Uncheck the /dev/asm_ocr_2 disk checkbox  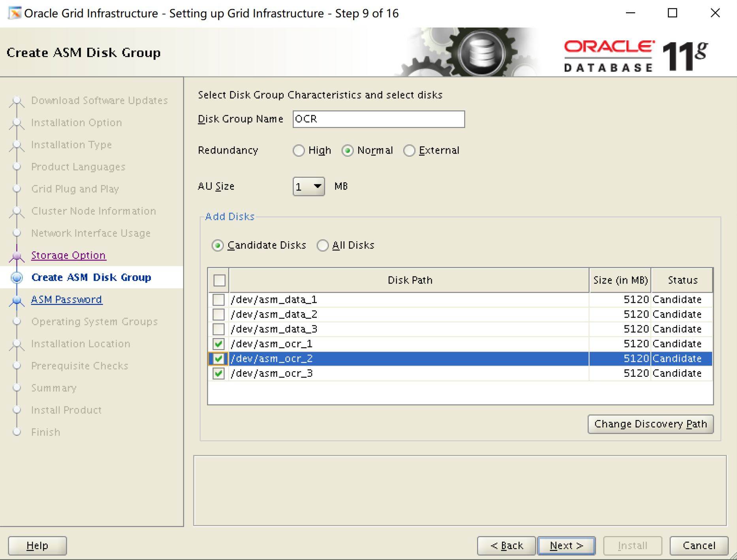218,359
